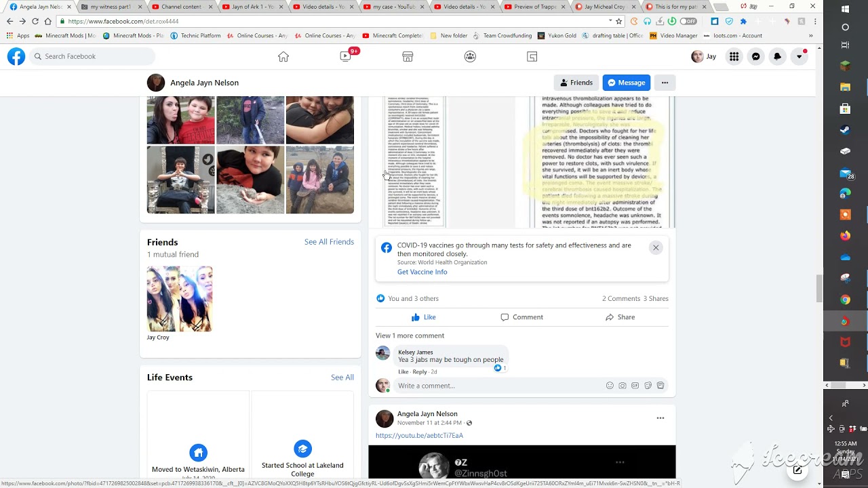Viewport: 868px width, 488px height.
Task: Open See All life events
Action: coord(342,378)
